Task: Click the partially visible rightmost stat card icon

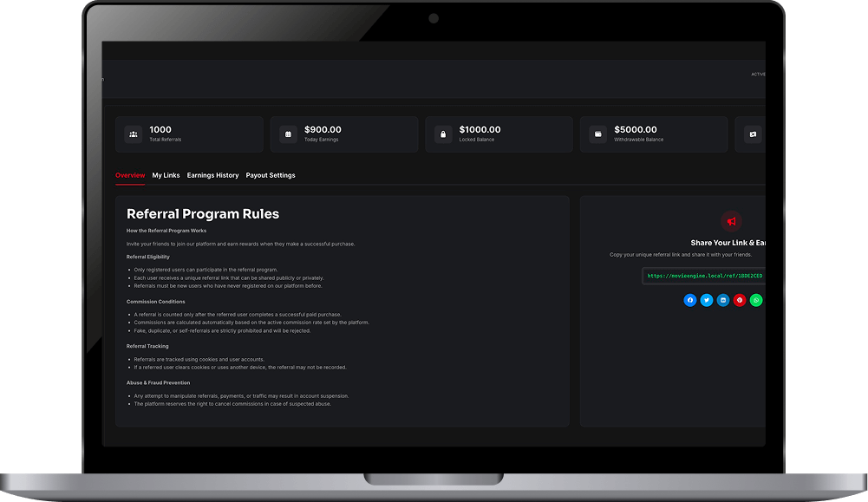Action: [x=751, y=134]
